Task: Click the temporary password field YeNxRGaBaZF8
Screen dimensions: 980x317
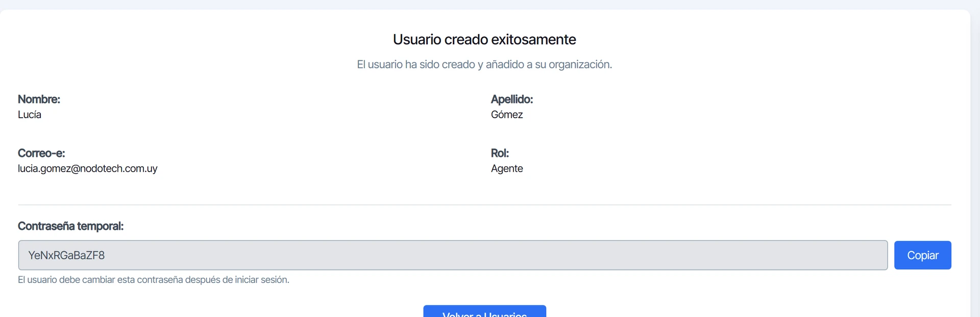Action: coord(453,255)
